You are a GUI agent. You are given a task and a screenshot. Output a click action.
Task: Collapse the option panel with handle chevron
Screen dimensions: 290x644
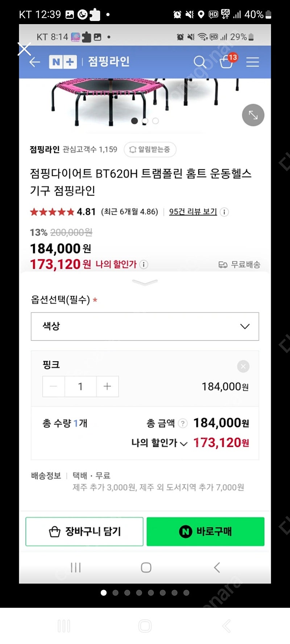[x=145, y=282]
